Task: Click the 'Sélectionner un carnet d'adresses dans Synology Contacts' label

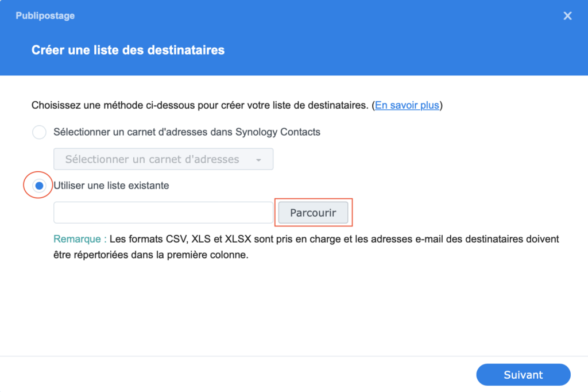Action: click(x=187, y=132)
